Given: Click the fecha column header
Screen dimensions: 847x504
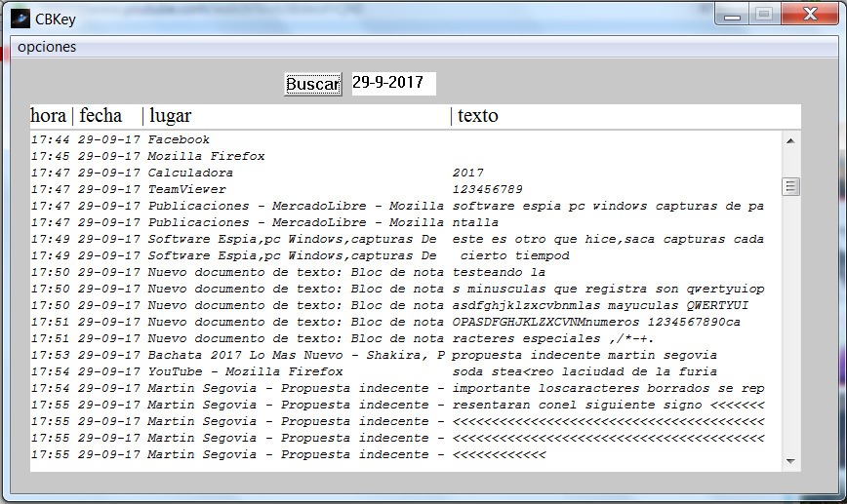Looking at the screenshot, I should (101, 115).
